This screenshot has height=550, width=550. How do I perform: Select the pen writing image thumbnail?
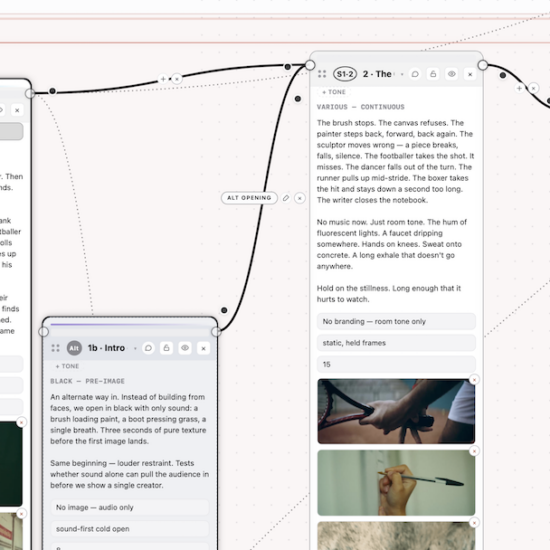tap(396, 483)
